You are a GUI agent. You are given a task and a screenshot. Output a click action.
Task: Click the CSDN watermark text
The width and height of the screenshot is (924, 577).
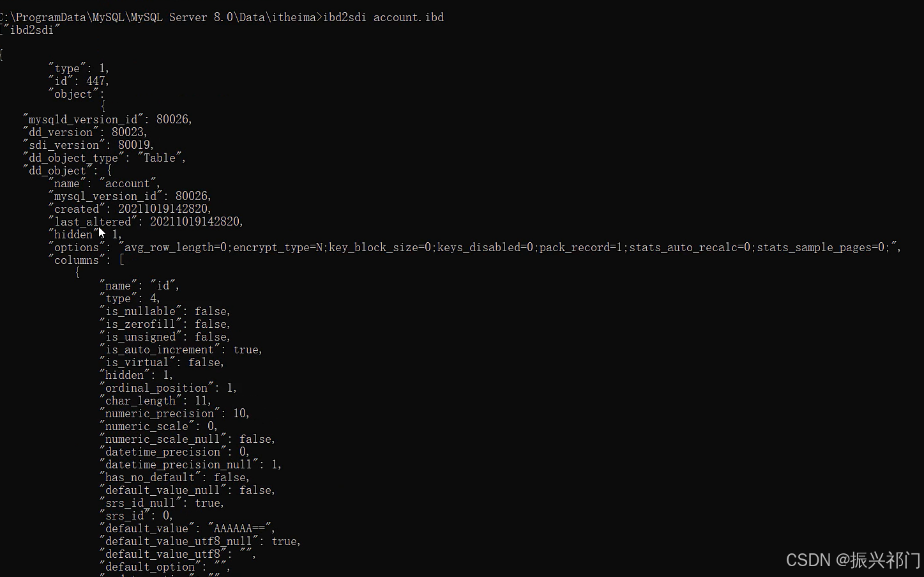click(x=853, y=560)
